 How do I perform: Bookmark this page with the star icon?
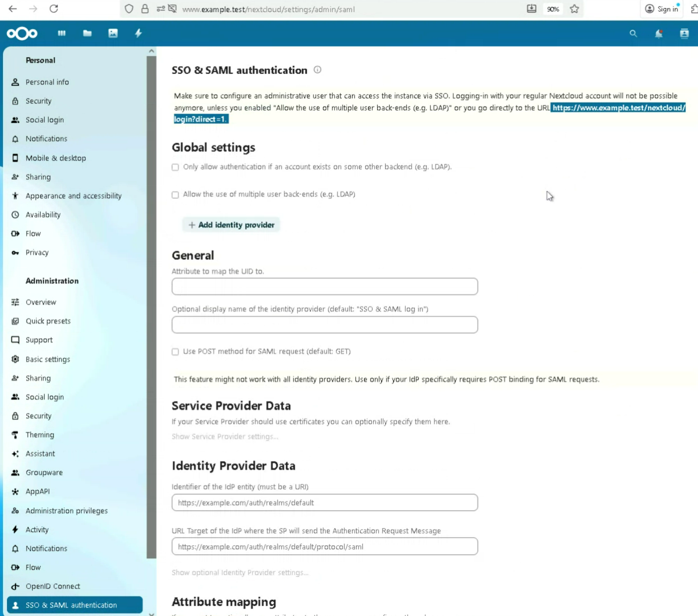pos(574,9)
